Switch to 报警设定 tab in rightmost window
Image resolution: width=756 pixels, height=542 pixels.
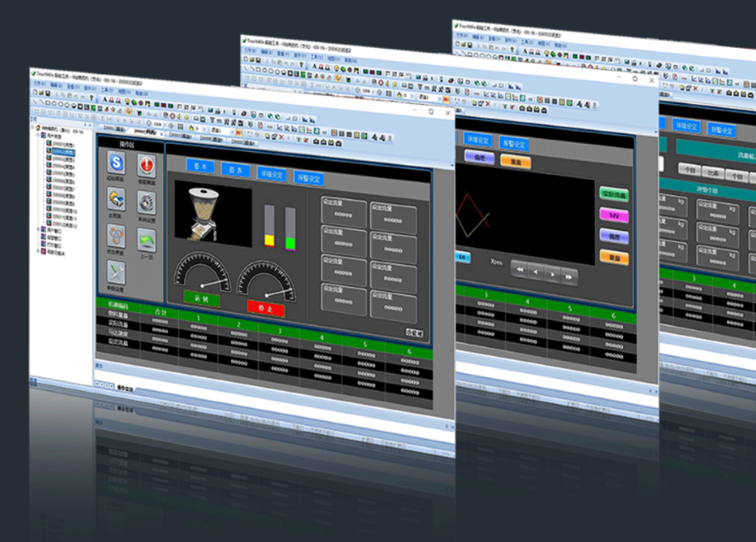722,130
